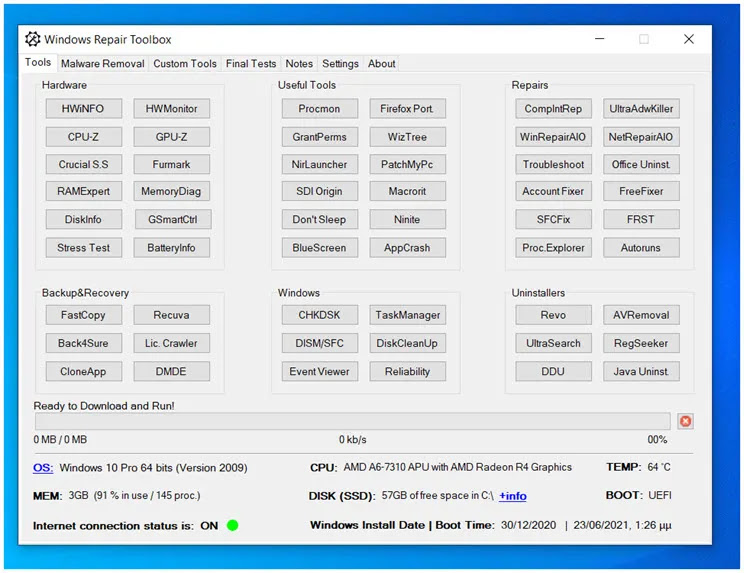Image resolution: width=744 pixels, height=573 pixels.
Task: Click WinRepairAIO button
Action: [x=553, y=137]
